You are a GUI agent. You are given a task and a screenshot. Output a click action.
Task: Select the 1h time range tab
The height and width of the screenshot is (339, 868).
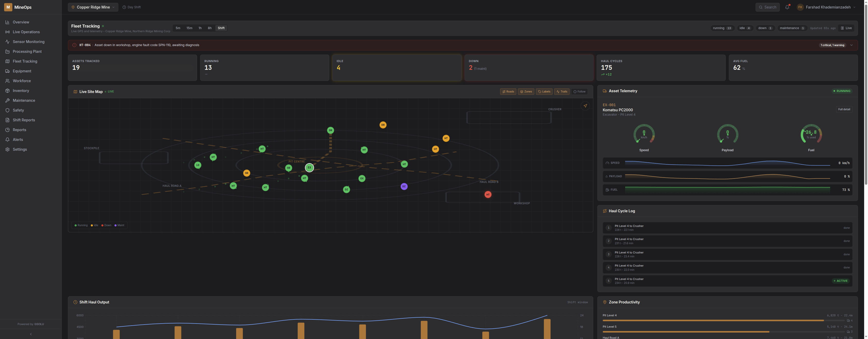tap(200, 28)
